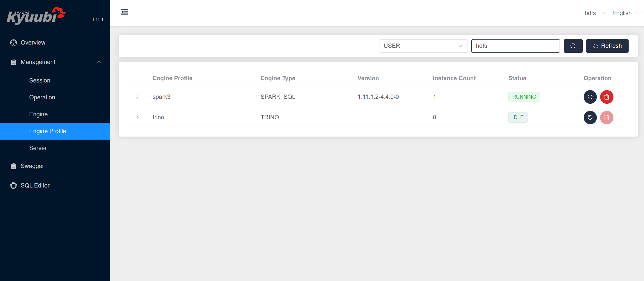The width and height of the screenshot is (644, 281).
Task: Refresh the spark3 engine profile row
Action: click(590, 97)
